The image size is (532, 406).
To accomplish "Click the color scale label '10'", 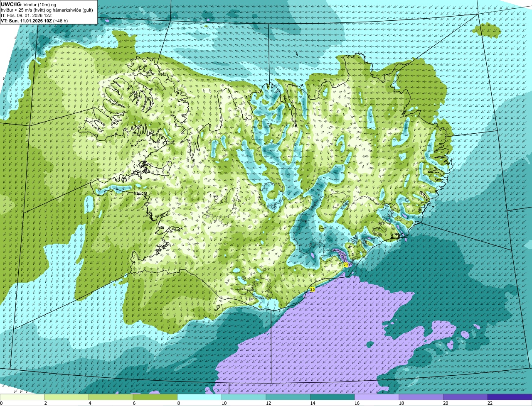I will pos(224,403).
